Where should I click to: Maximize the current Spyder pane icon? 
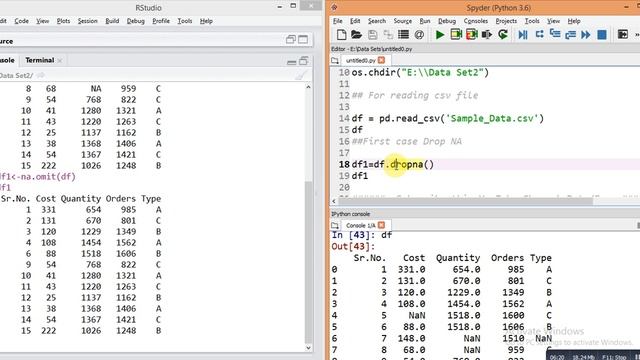622,35
